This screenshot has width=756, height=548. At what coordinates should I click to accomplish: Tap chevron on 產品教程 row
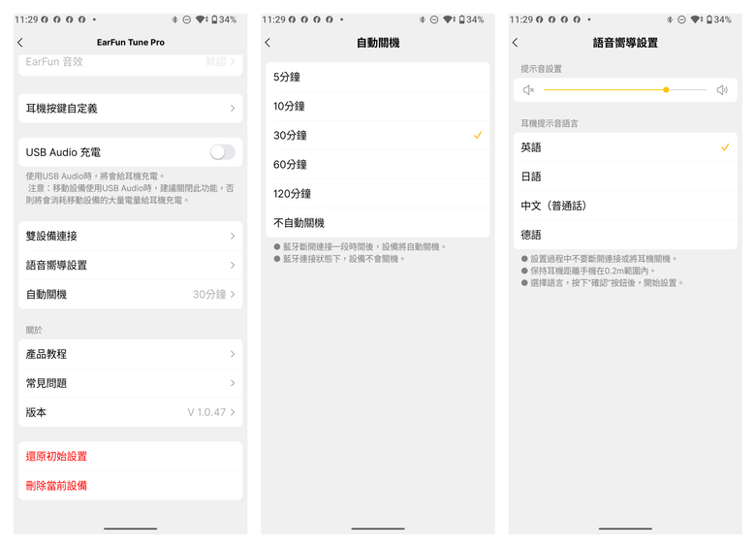coord(233,354)
